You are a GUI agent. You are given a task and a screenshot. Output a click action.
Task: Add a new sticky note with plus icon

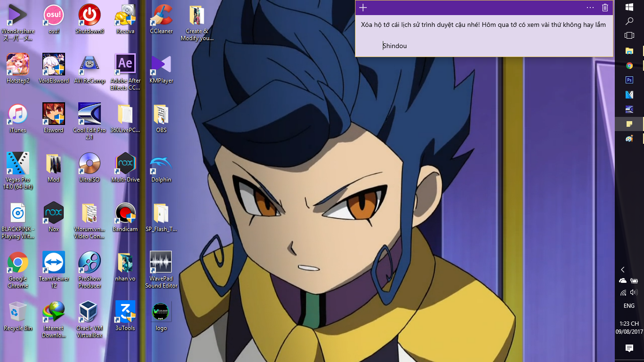[x=363, y=8]
